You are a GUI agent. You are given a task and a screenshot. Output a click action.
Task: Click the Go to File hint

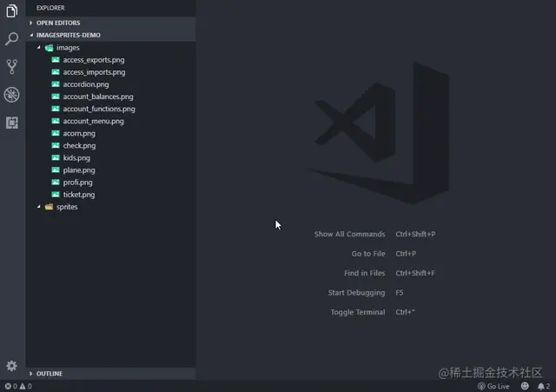coord(368,254)
